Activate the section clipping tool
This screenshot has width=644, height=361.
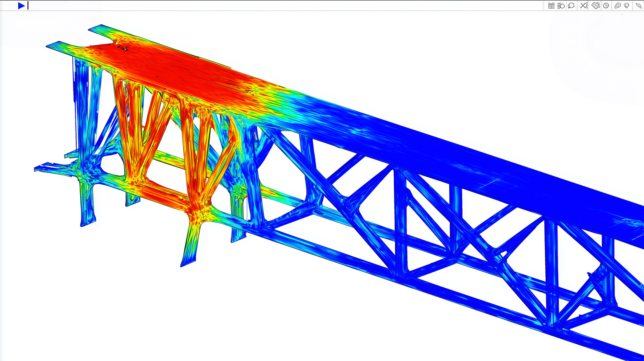tap(561, 6)
